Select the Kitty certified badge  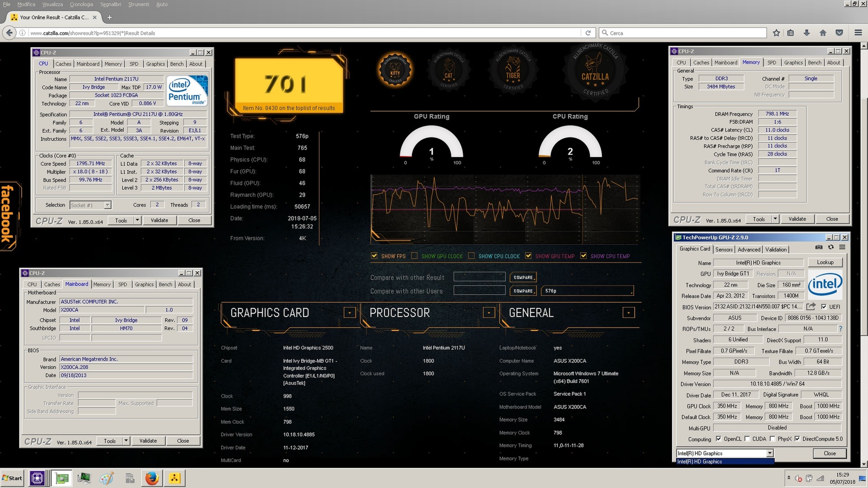[395, 70]
